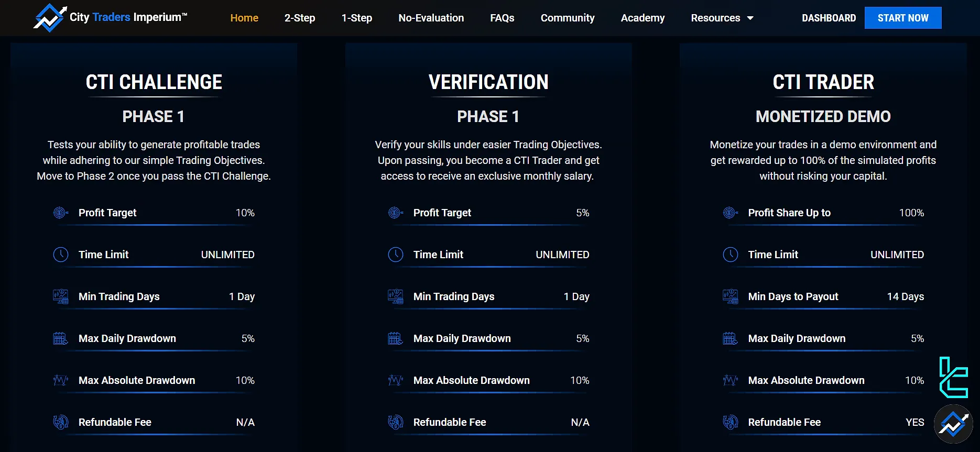
Task: Click the PHASE 1 subheading under CTI CHALLENGE
Action: [x=154, y=116]
